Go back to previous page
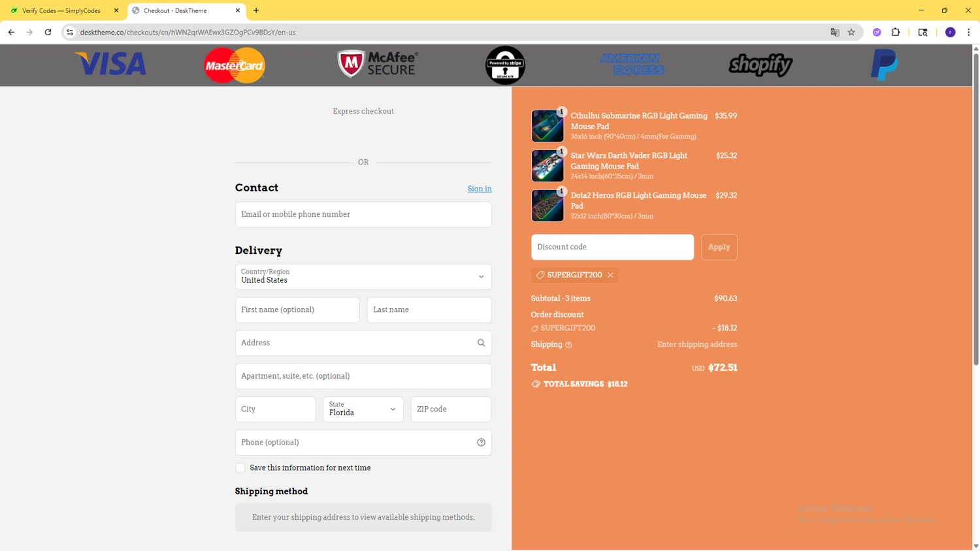Viewport: 980px width, 551px height. click(11, 32)
